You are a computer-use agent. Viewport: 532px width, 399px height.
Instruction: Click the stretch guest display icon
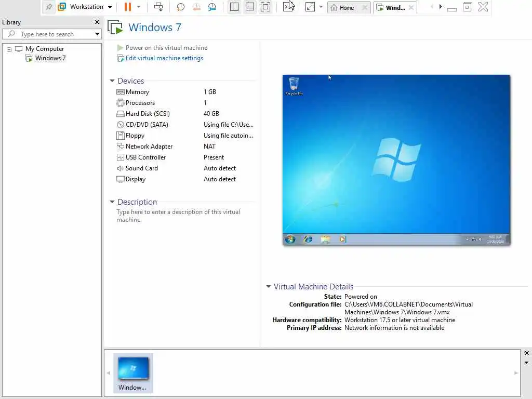310,7
